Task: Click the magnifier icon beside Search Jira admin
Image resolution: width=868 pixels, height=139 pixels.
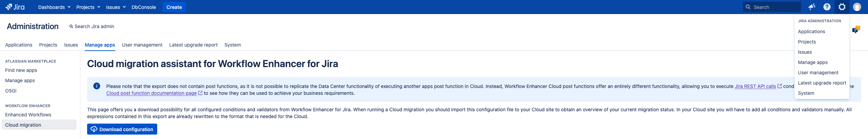Action: tap(71, 26)
